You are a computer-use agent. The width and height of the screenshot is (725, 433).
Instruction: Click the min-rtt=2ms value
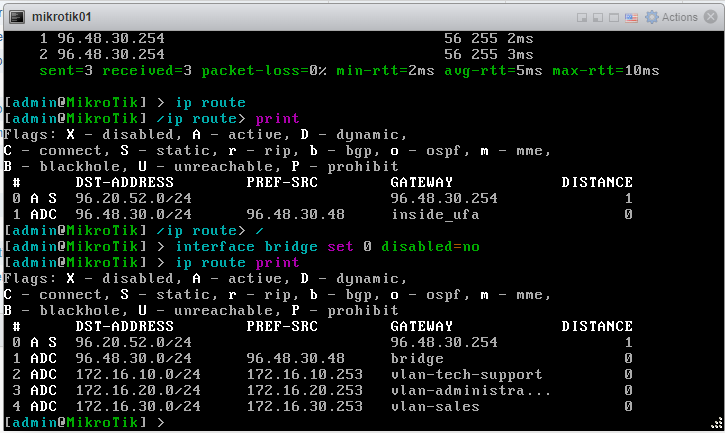tap(385, 71)
